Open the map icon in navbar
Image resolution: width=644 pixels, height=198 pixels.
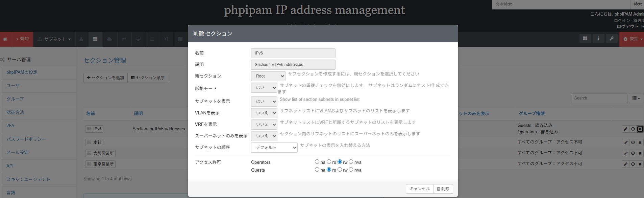point(180,39)
